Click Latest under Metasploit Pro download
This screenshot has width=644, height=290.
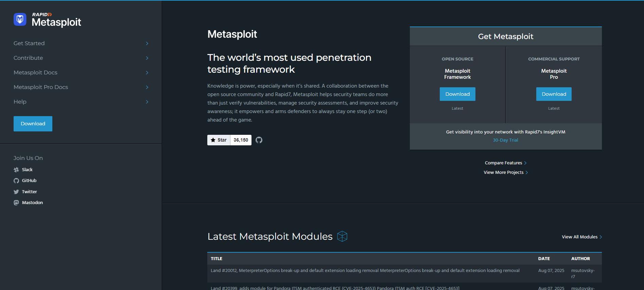(554, 108)
